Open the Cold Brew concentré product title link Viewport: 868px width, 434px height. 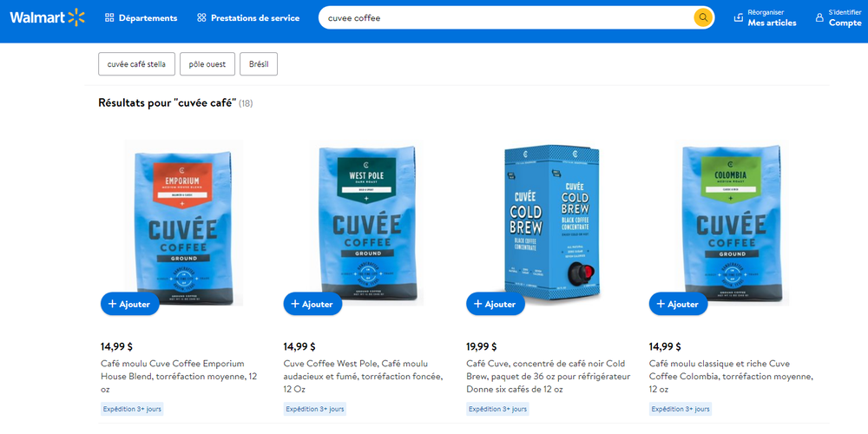point(548,377)
